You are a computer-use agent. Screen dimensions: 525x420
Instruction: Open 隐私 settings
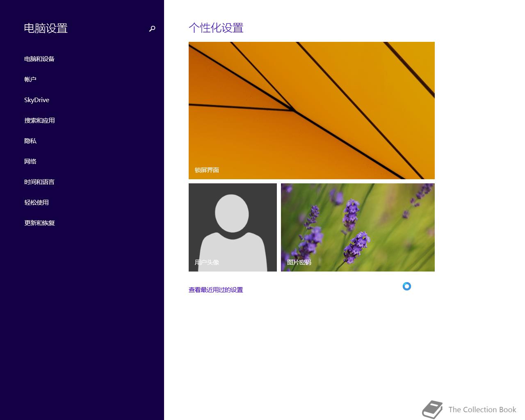30,141
